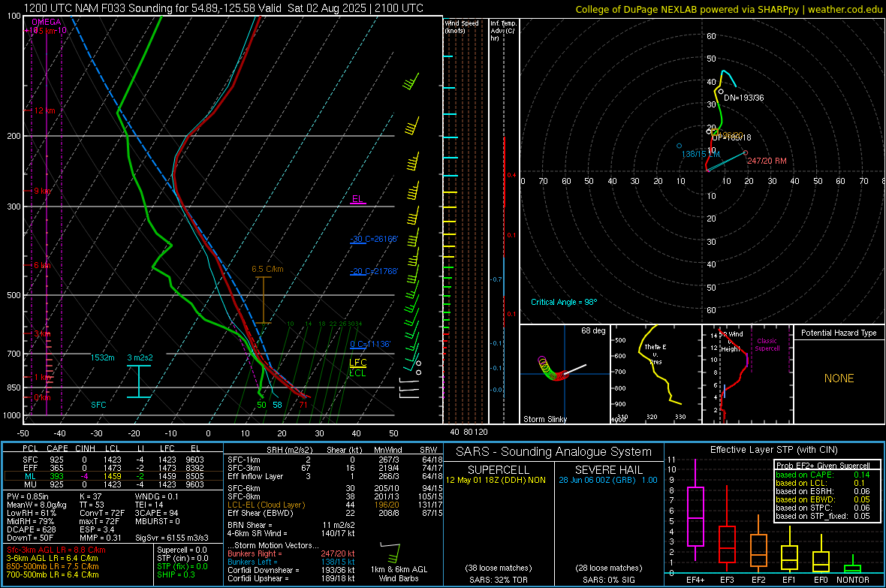
Task: Click the Storm Slinky caption
Action: click(x=544, y=419)
